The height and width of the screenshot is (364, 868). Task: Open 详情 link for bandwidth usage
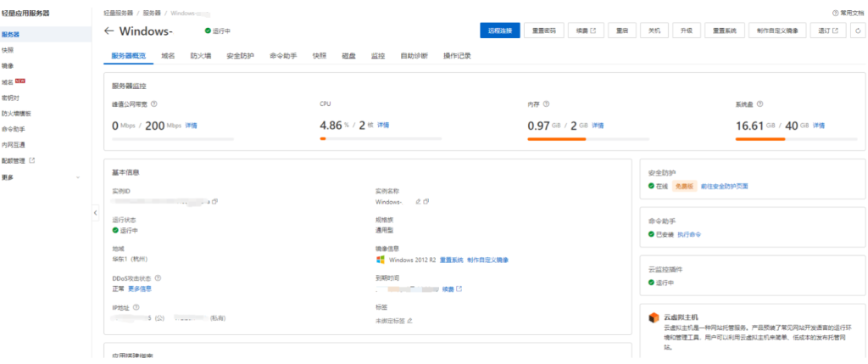(x=191, y=126)
